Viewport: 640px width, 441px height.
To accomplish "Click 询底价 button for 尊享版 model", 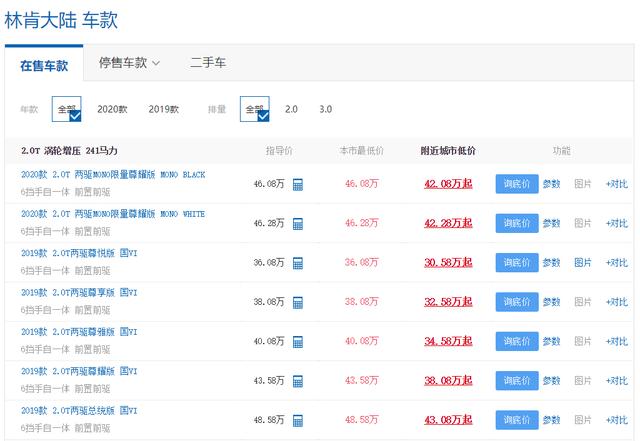I will [x=517, y=302].
